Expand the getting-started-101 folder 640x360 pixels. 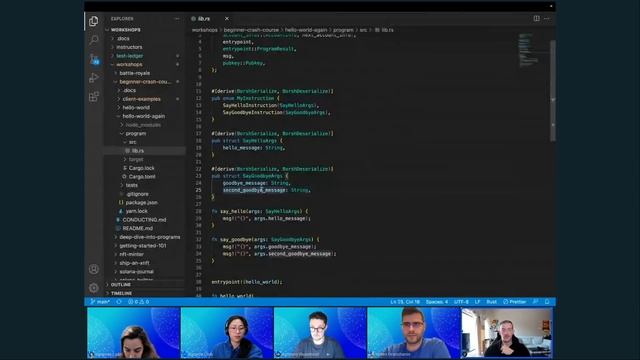(144, 246)
